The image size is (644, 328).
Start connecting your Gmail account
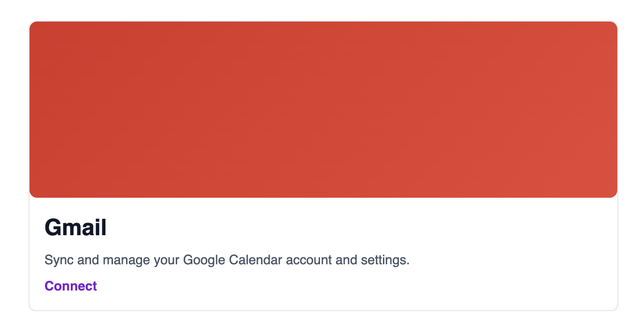[71, 286]
